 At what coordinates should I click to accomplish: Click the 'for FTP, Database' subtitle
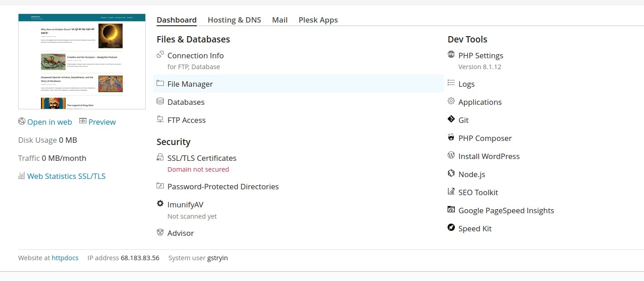[x=194, y=67]
